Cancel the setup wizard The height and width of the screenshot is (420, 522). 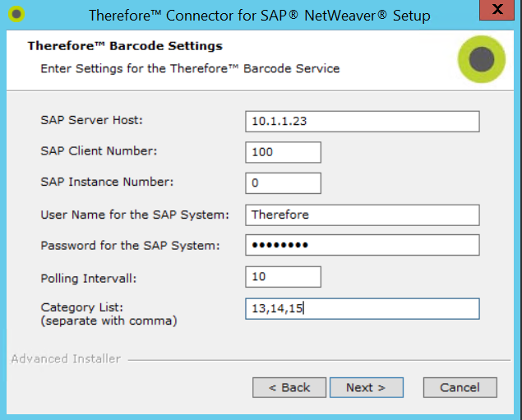tap(460, 387)
